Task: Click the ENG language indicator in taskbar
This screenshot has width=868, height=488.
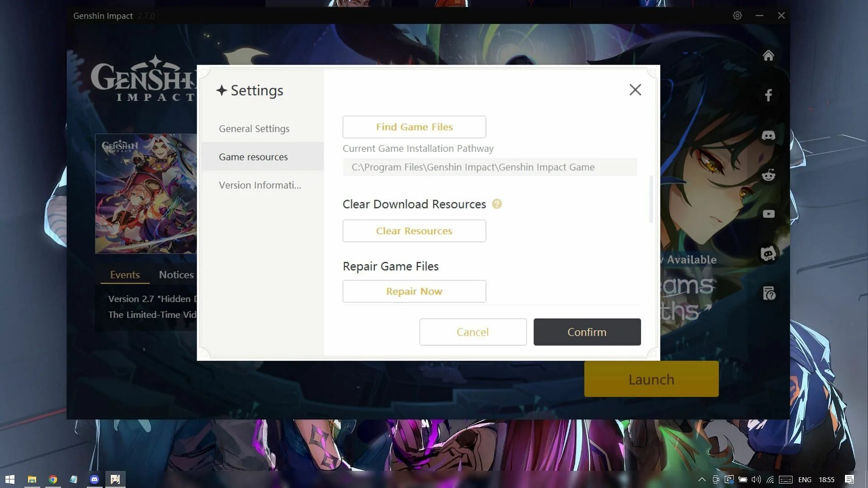Action: pos(805,479)
